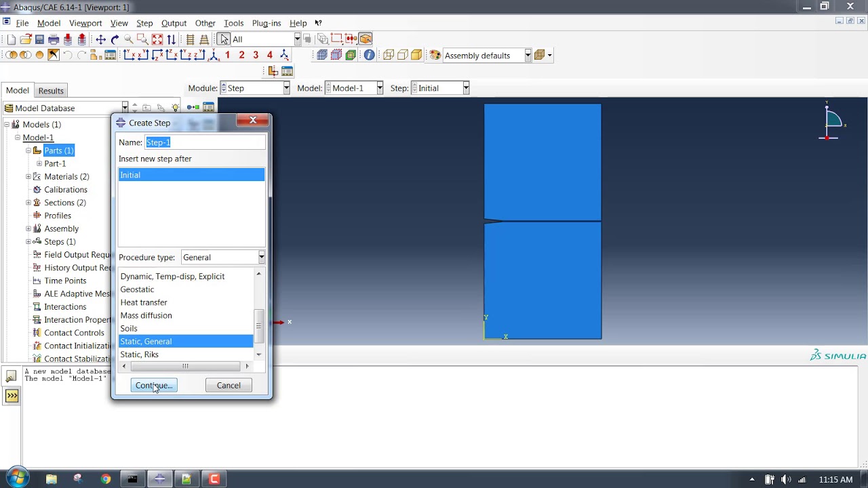Switch to the Model tab
This screenshot has width=868, height=488.
tap(18, 90)
